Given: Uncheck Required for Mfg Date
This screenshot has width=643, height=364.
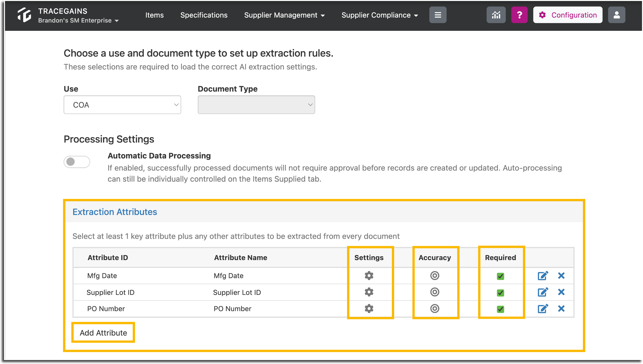Looking at the screenshot, I should coord(500,276).
